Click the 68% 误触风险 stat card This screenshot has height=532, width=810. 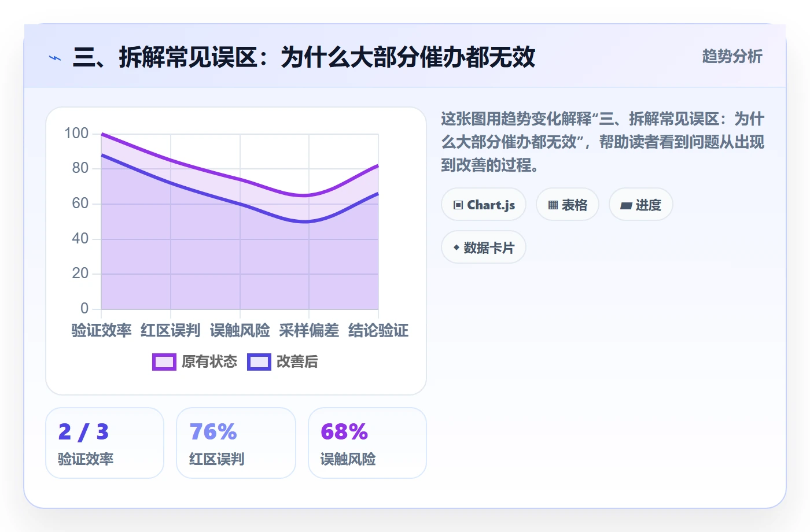point(367,443)
